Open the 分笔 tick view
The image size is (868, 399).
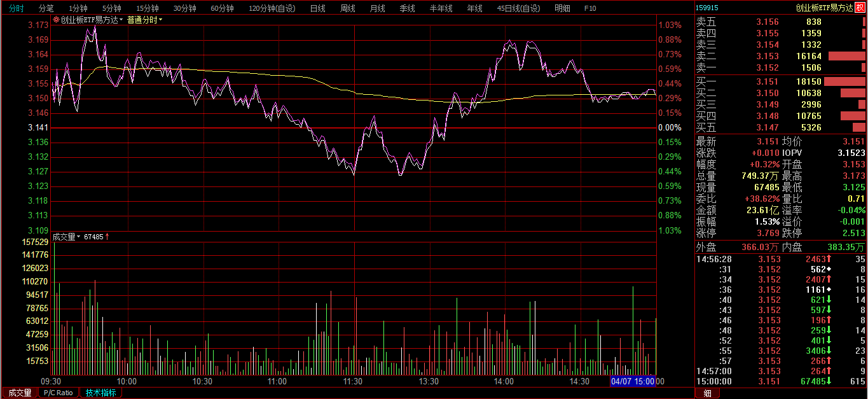point(46,8)
